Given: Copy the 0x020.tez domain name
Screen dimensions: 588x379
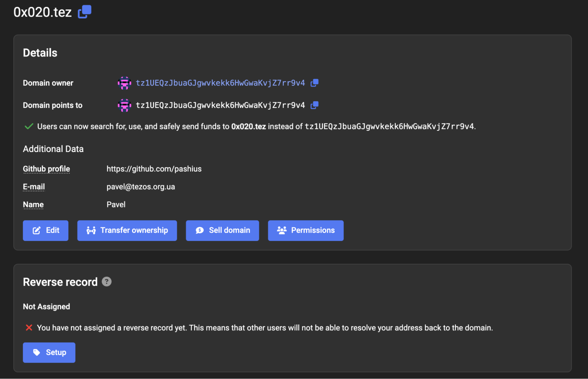Looking at the screenshot, I should coord(85,12).
